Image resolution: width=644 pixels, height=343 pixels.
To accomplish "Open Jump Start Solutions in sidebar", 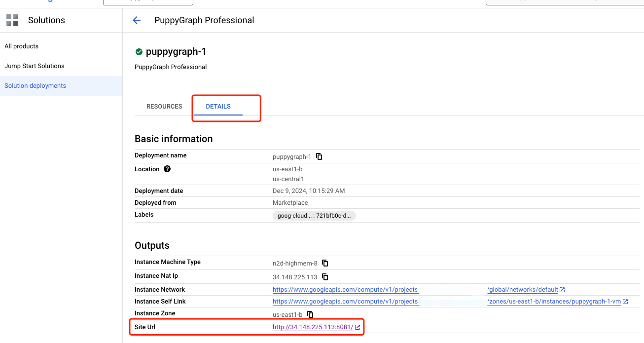I will pyautogui.click(x=35, y=66).
